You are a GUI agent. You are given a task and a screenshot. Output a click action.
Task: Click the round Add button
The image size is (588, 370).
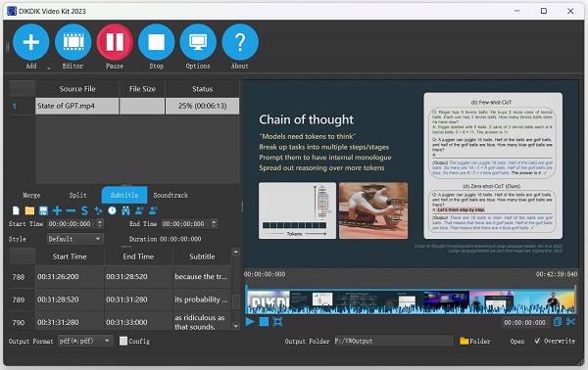point(31,42)
